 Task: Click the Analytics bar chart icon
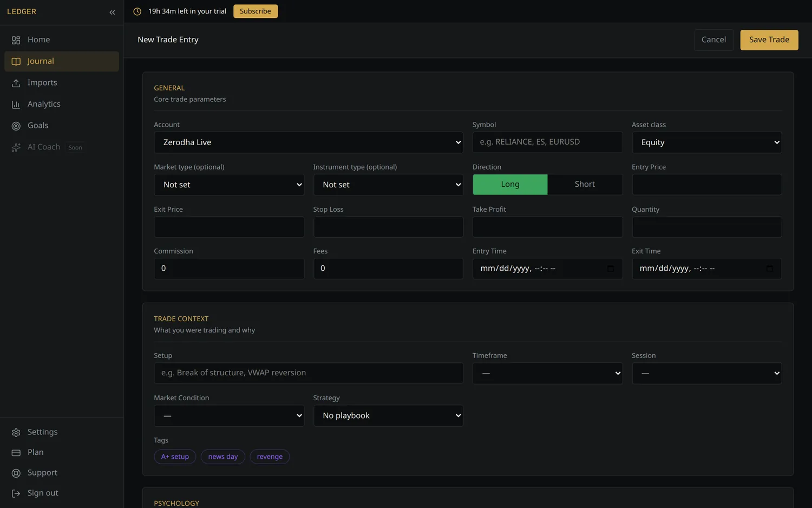(x=16, y=105)
